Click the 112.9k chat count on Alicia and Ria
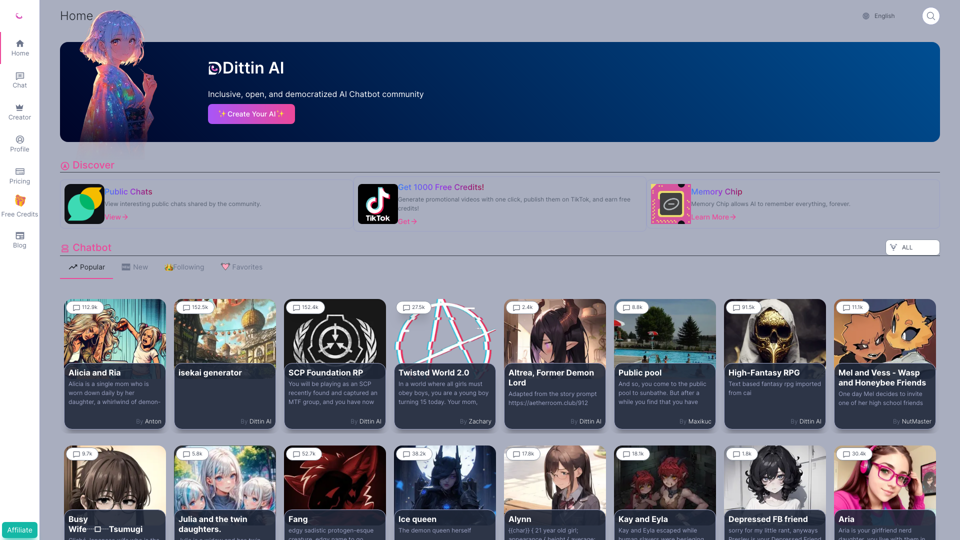The image size is (960, 540). click(85, 307)
